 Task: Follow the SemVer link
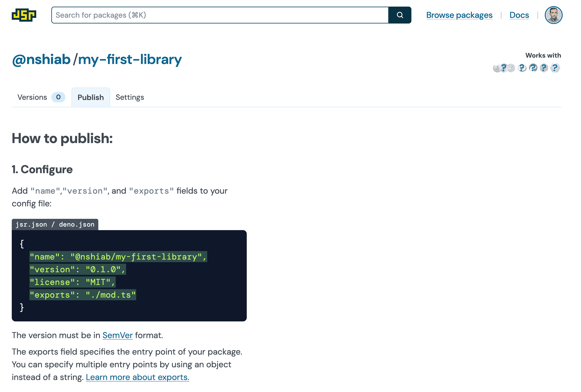(117, 335)
